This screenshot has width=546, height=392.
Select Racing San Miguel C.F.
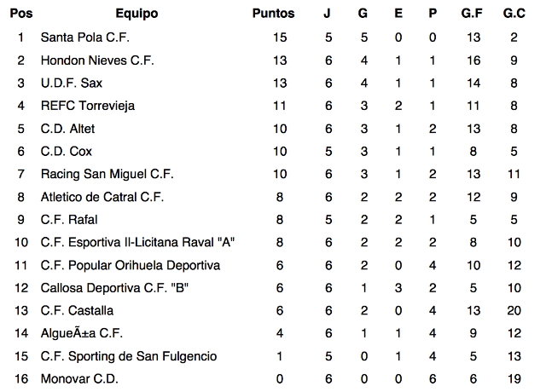point(107,174)
